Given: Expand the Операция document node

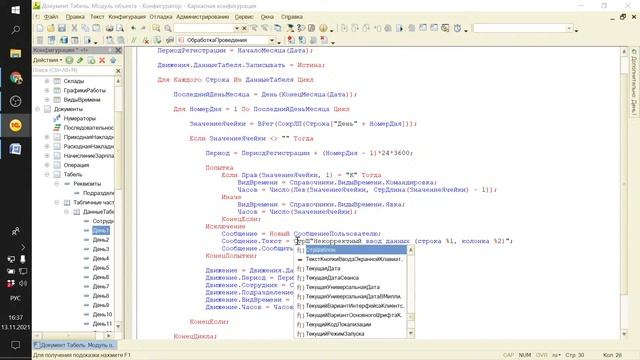Looking at the screenshot, I should pos(47,165).
